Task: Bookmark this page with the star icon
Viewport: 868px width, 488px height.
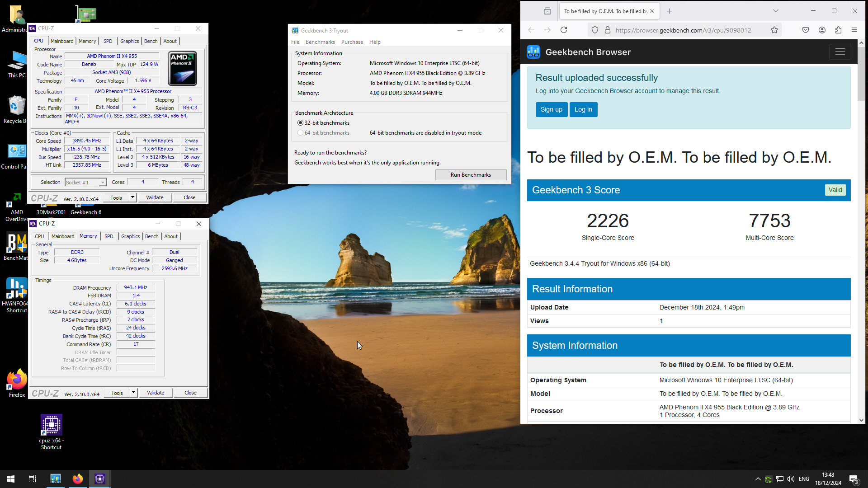Action: pos(774,30)
